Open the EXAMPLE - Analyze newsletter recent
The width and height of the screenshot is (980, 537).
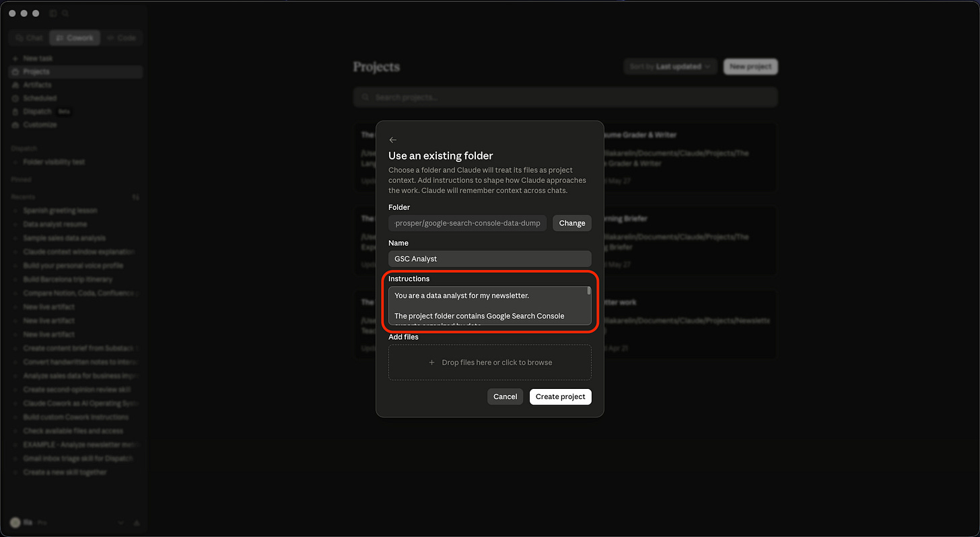[76, 445]
